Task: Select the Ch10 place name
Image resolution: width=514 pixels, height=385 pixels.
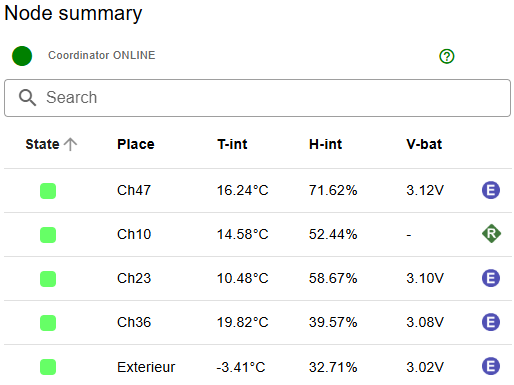Action: (134, 234)
